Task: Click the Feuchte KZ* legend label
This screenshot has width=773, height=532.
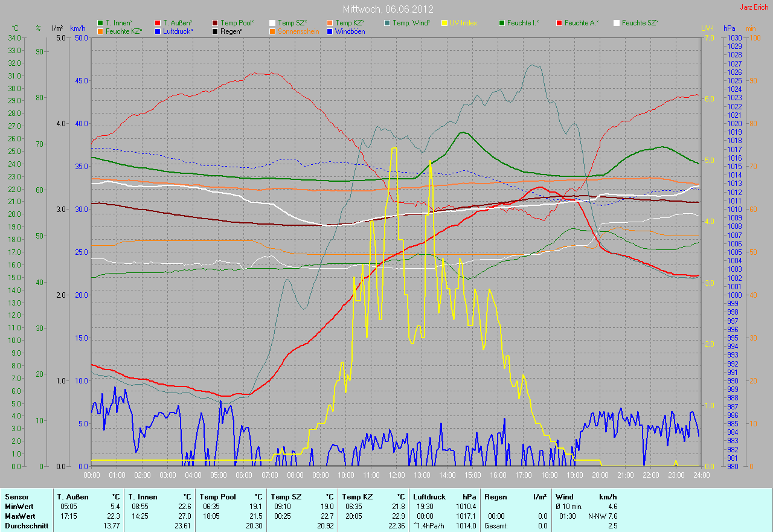Action: click(124, 31)
